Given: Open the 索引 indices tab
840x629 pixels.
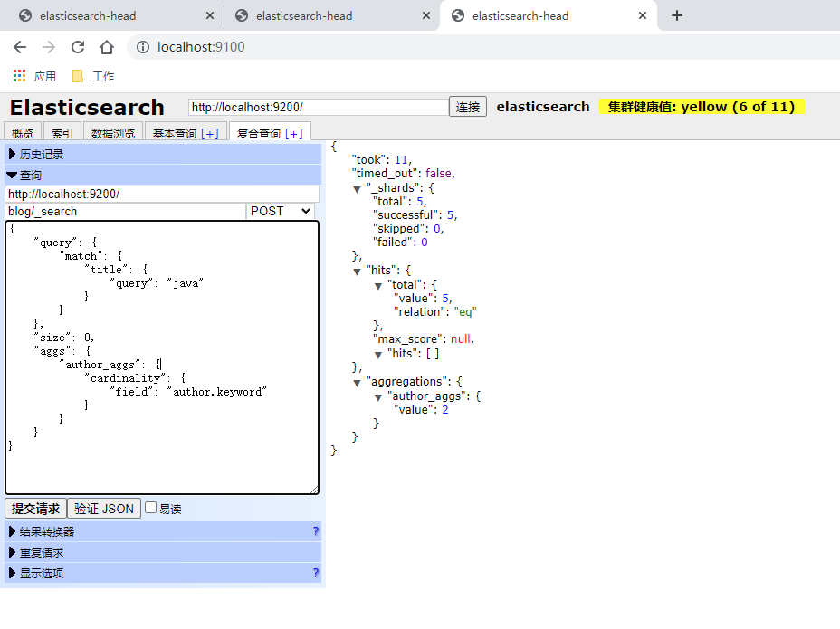Looking at the screenshot, I should pyautogui.click(x=62, y=133).
